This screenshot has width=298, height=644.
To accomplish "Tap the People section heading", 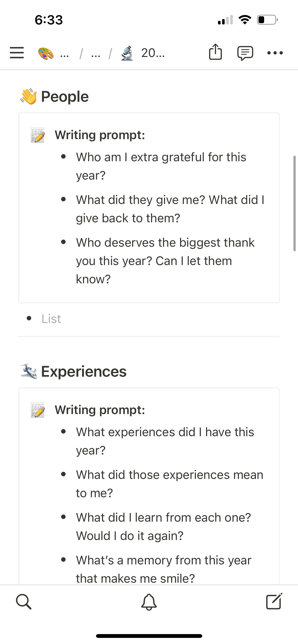I will coord(65,97).
